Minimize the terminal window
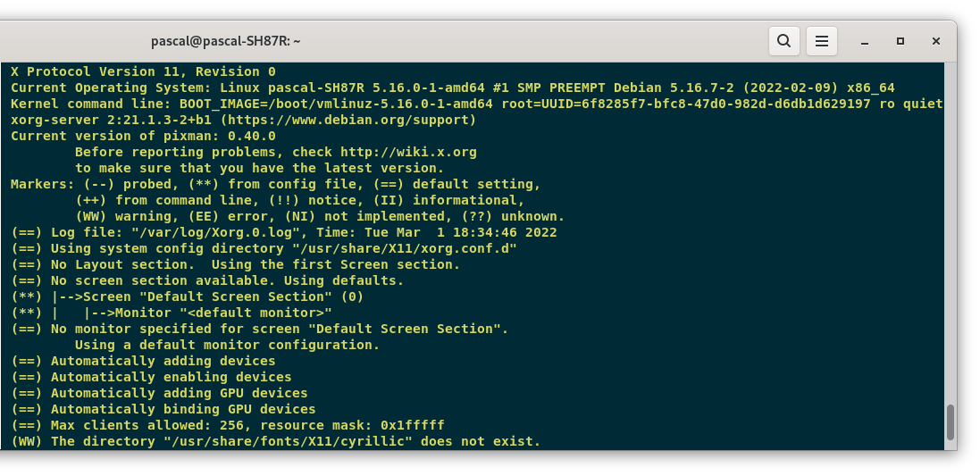The height and width of the screenshot is (476, 980). click(x=865, y=42)
